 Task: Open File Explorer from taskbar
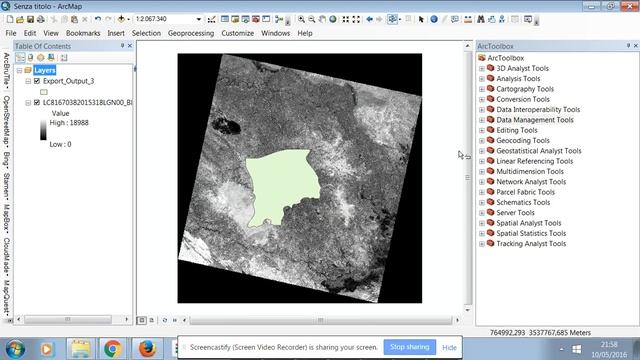(80, 349)
